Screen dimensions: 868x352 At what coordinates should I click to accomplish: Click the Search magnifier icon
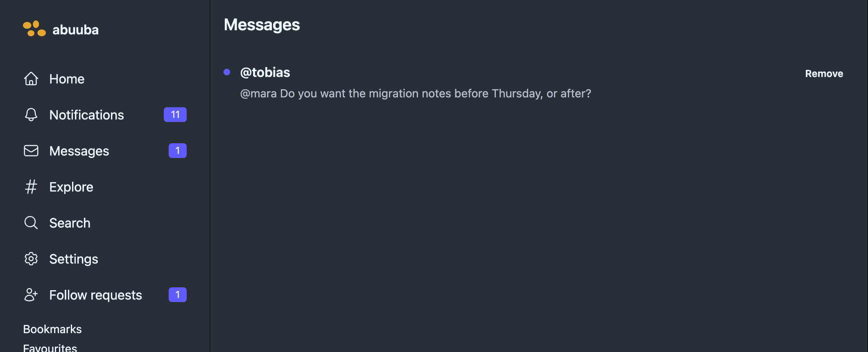(31, 223)
